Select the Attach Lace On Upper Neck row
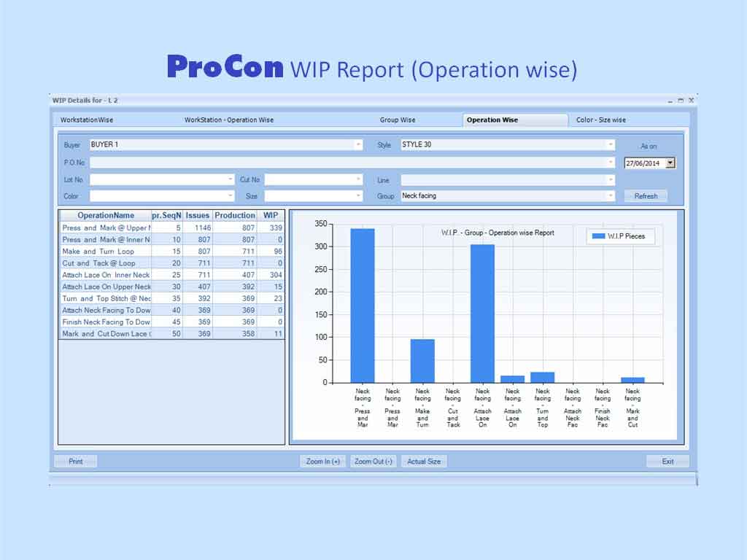747x560 pixels. point(171,287)
